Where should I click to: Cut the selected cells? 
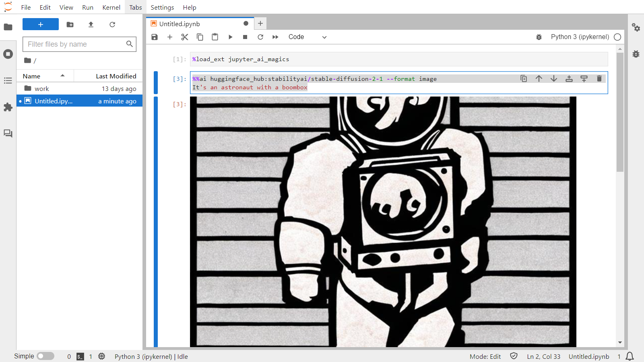pos(184,37)
